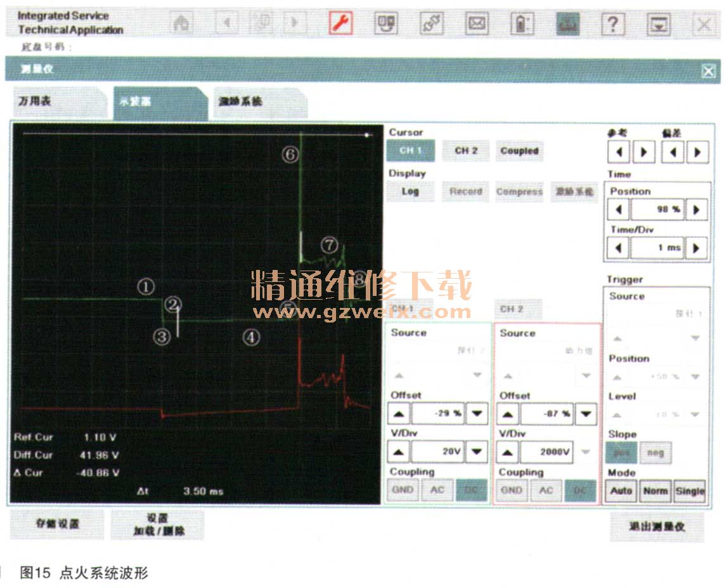The width and height of the screenshot is (724, 588).
Task: Click the Compress display button
Action: tap(519, 191)
